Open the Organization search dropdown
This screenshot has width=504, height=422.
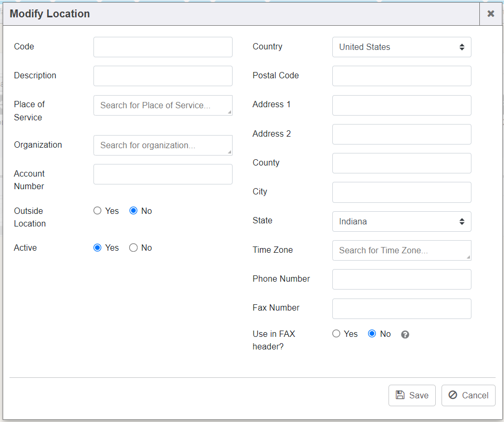coord(163,145)
